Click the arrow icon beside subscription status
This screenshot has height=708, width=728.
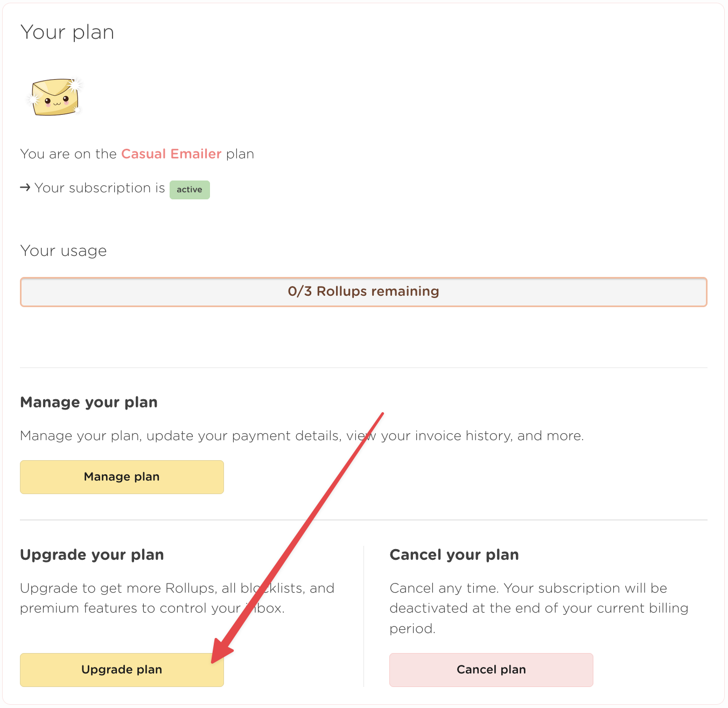pos(25,188)
